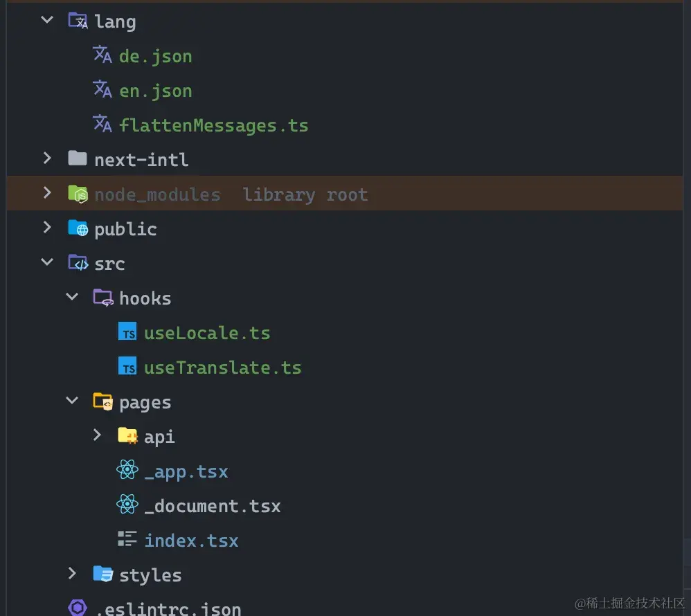Select the styles folder name

[x=151, y=575]
